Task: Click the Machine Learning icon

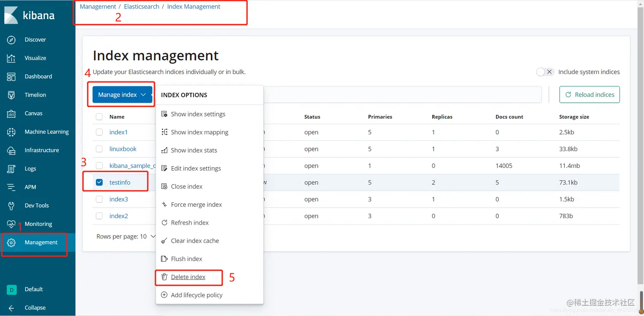Action: (x=11, y=132)
